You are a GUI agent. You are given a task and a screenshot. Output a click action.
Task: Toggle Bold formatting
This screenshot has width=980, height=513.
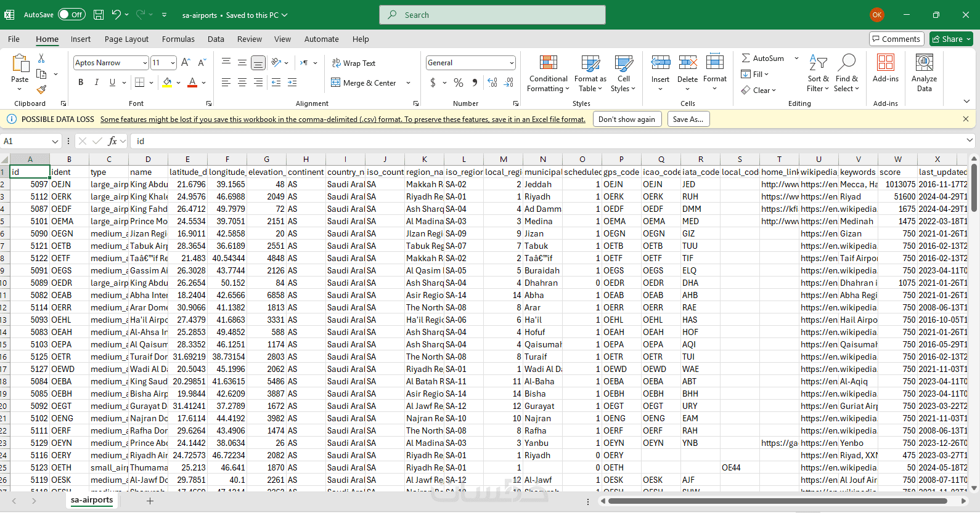pyautogui.click(x=81, y=83)
